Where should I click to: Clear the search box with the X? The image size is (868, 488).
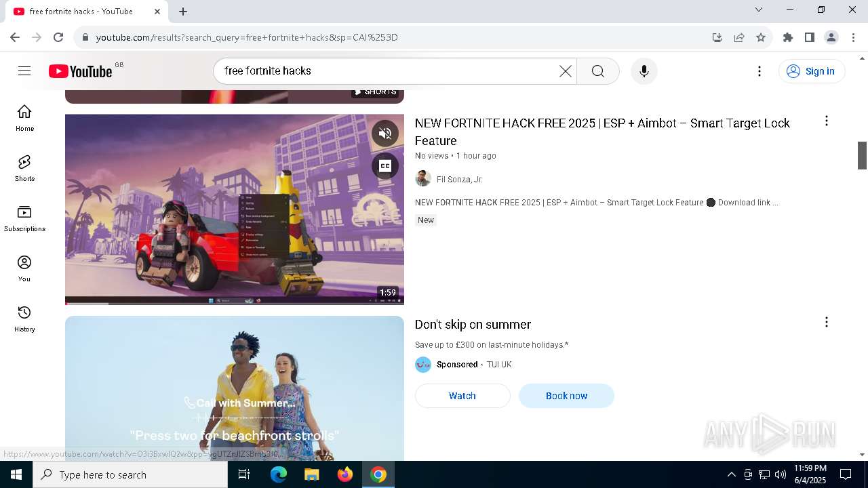(x=565, y=71)
